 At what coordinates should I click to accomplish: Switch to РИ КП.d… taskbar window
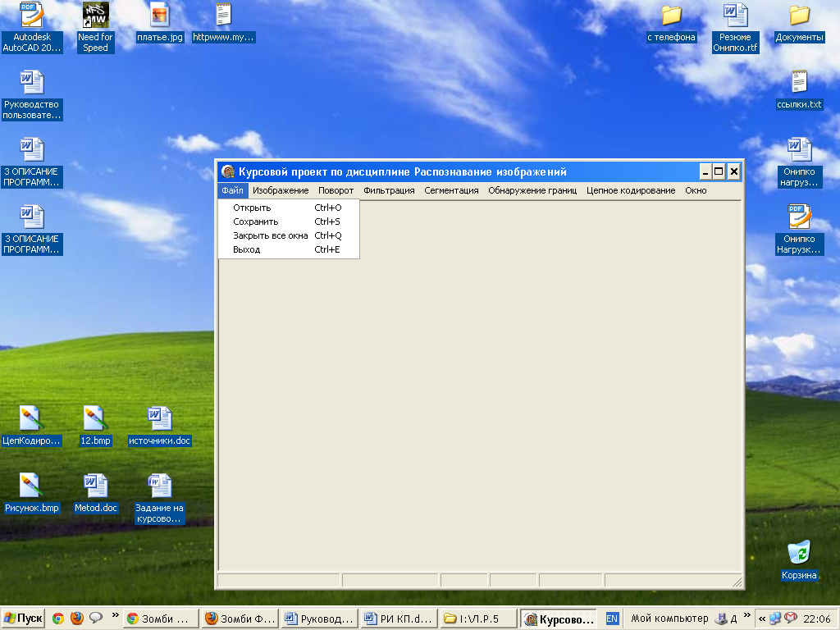click(399, 619)
